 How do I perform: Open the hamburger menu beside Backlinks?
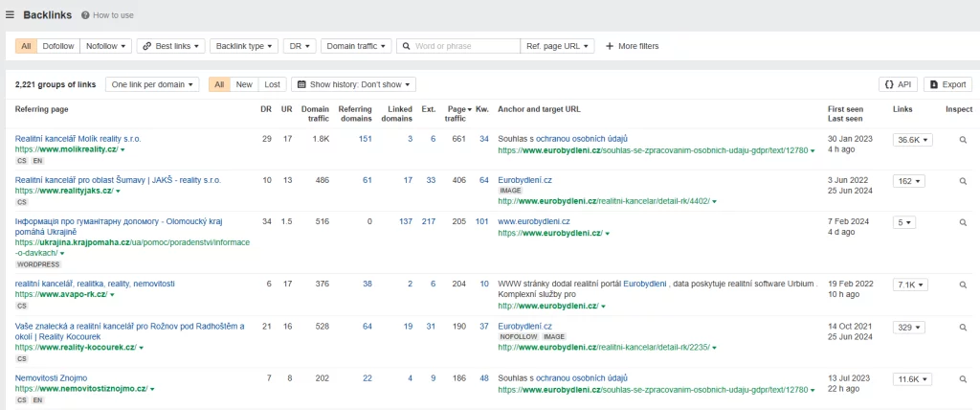10,14
